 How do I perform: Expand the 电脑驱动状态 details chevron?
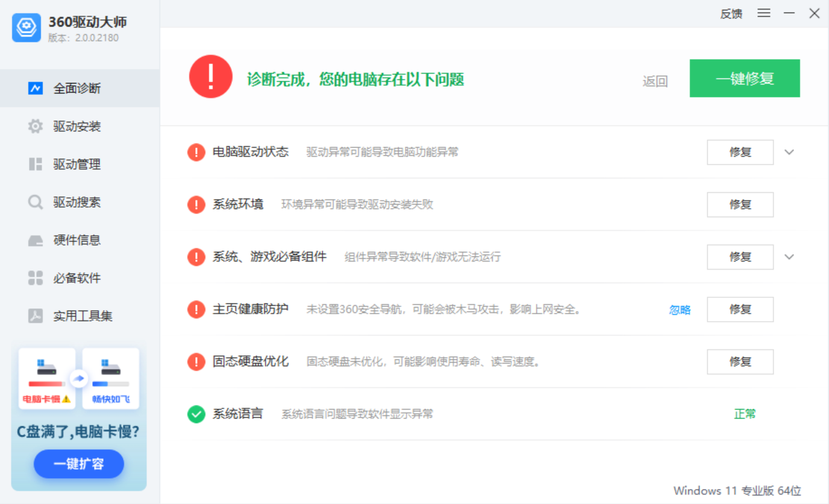(x=789, y=152)
